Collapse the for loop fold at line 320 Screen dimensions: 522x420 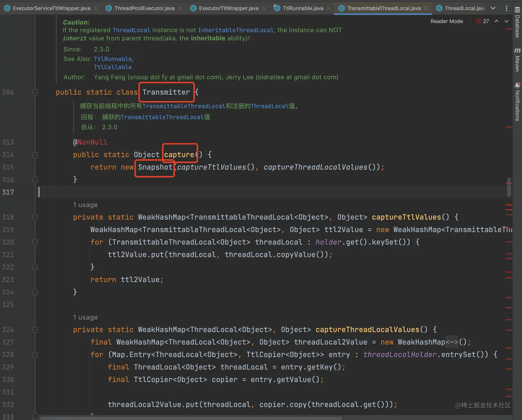(35, 242)
